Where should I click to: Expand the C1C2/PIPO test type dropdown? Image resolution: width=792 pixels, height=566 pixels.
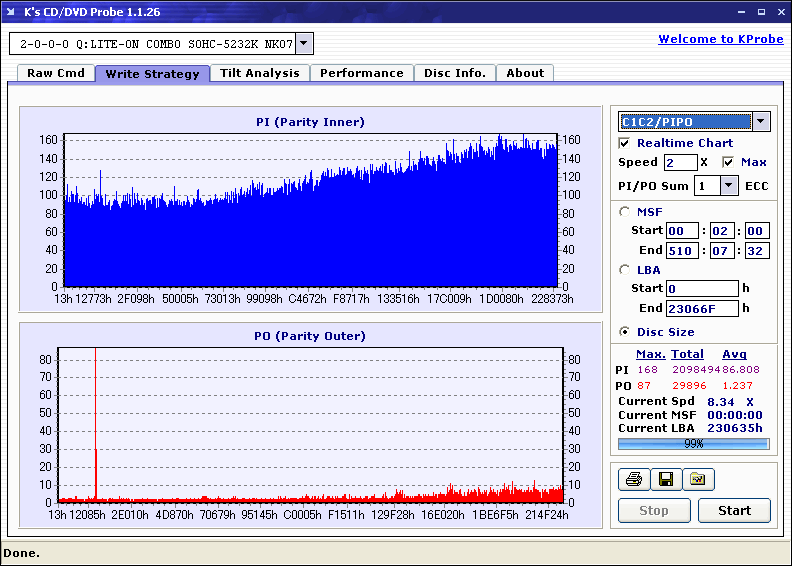point(761,122)
